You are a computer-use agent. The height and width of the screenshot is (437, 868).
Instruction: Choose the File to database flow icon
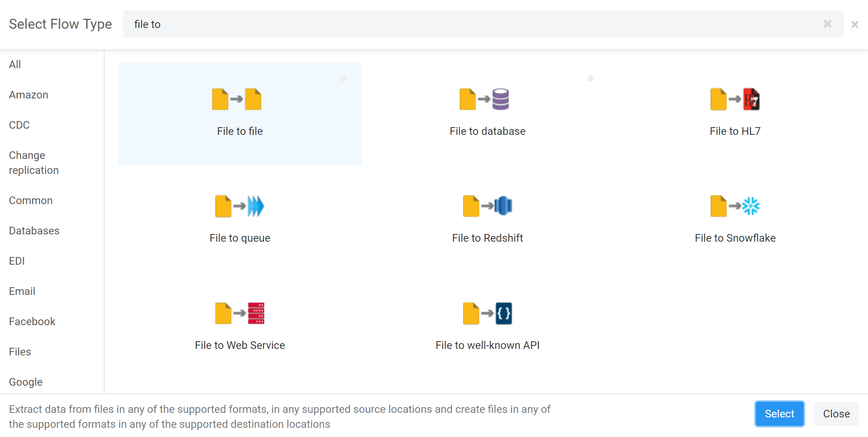click(484, 99)
